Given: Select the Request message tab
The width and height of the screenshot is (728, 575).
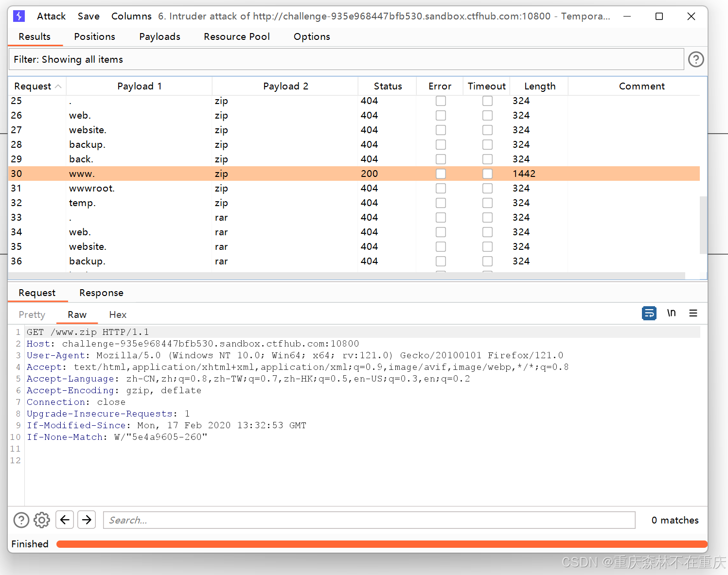Looking at the screenshot, I should pyautogui.click(x=37, y=293).
